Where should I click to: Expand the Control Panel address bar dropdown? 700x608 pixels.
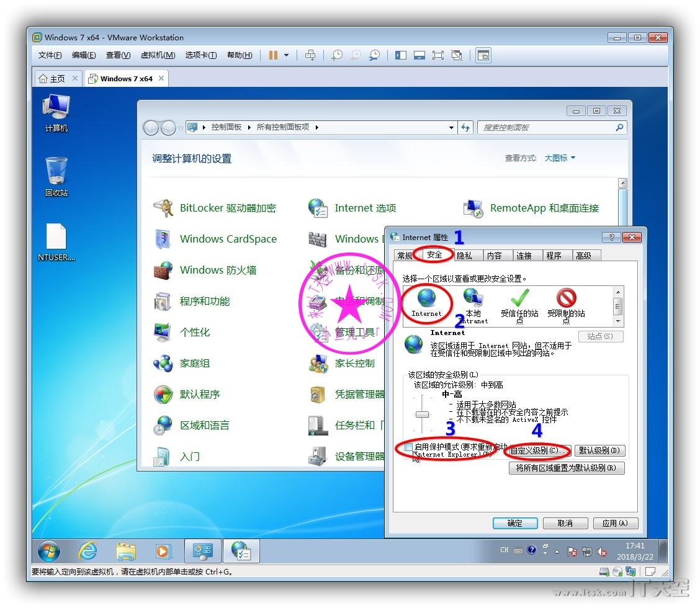point(451,128)
